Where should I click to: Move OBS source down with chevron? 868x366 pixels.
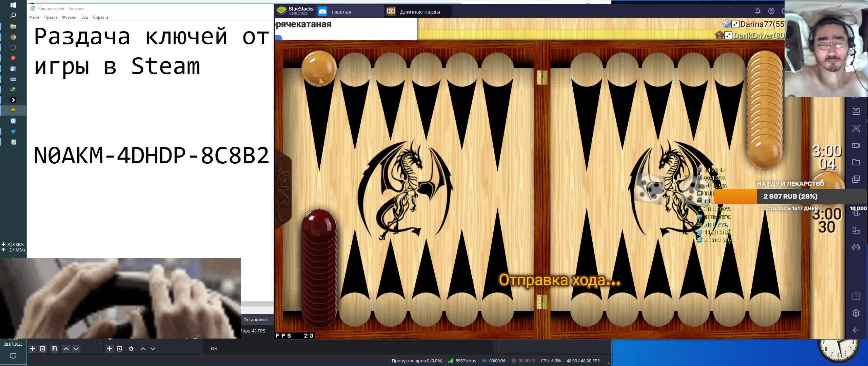pyautogui.click(x=153, y=348)
